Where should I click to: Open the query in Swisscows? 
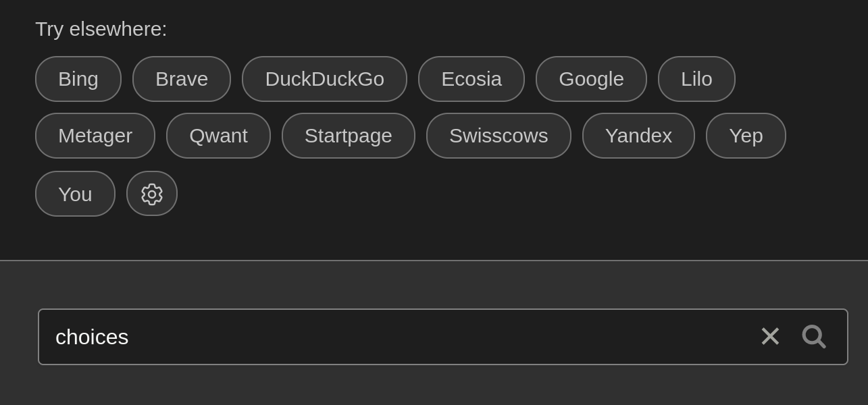click(499, 135)
